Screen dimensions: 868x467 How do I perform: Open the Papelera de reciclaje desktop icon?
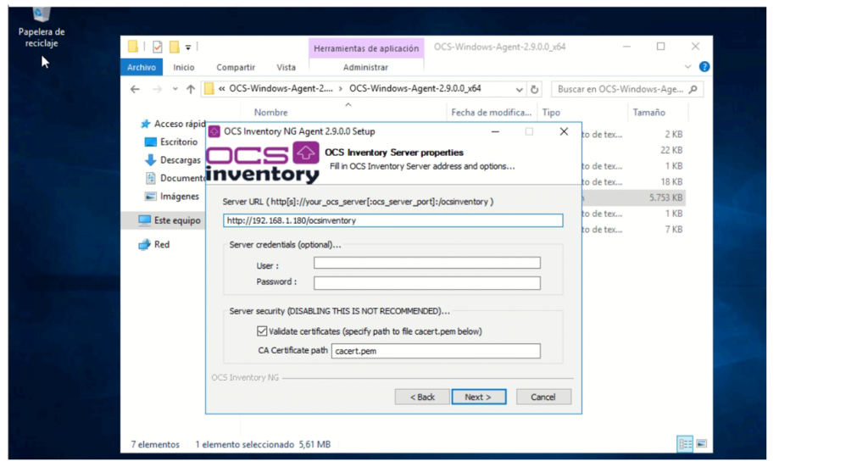(42, 28)
